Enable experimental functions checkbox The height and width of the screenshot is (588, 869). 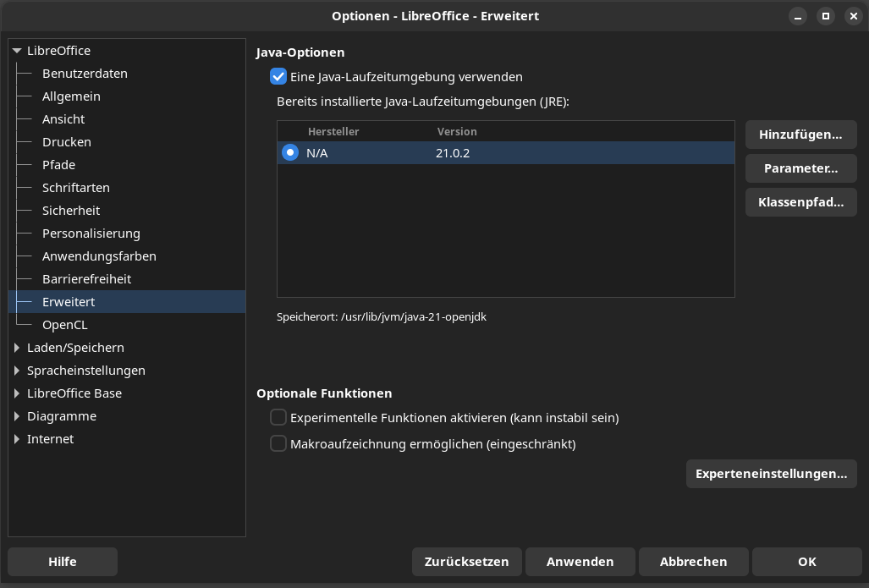(x=278, y=417)
